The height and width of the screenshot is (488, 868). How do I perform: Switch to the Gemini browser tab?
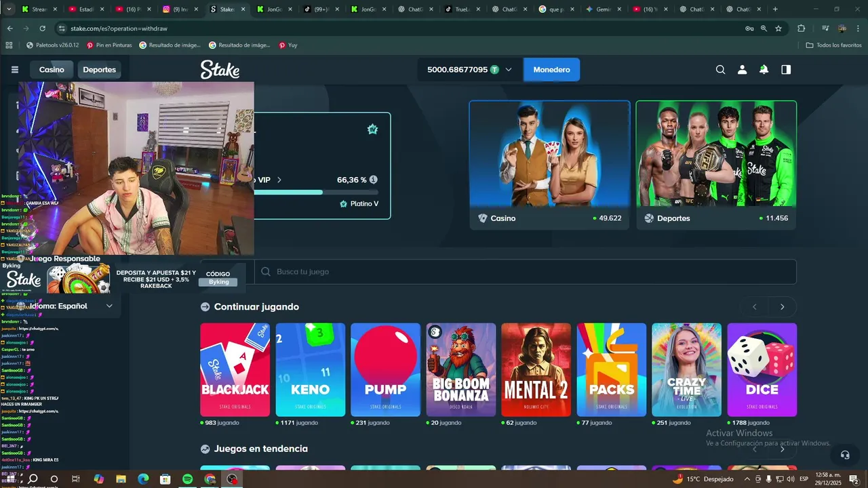(603, 9)
